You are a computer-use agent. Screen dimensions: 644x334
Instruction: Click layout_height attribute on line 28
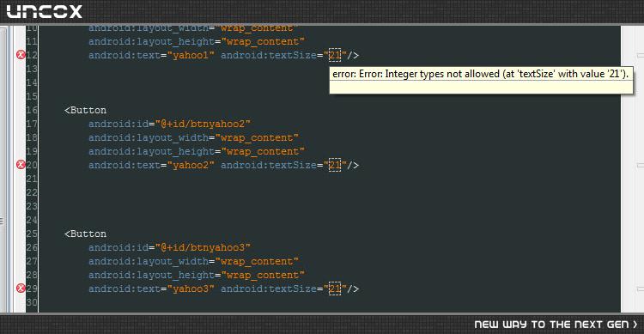pyautogui.click(x=151, y=276)
